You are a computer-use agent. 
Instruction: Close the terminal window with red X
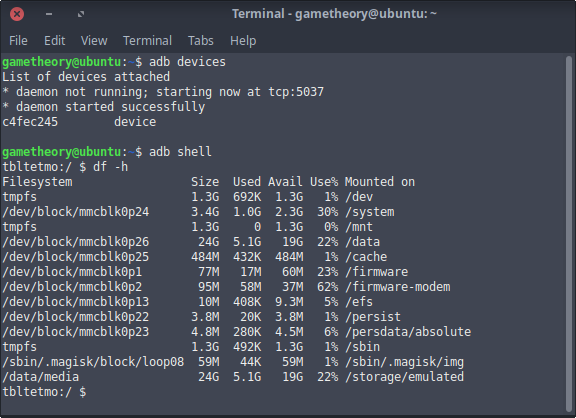pyautogui.click(x=17, y=14)
